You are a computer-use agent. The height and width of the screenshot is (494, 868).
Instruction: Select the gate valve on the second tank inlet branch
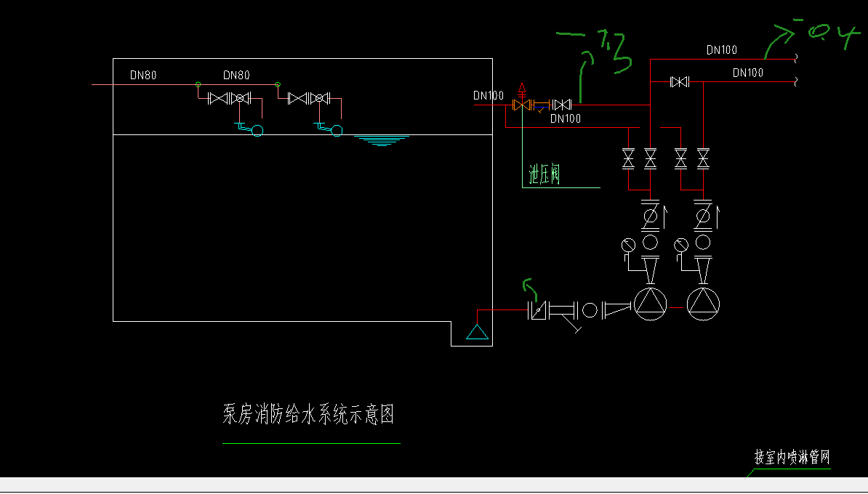coord(298,99)
